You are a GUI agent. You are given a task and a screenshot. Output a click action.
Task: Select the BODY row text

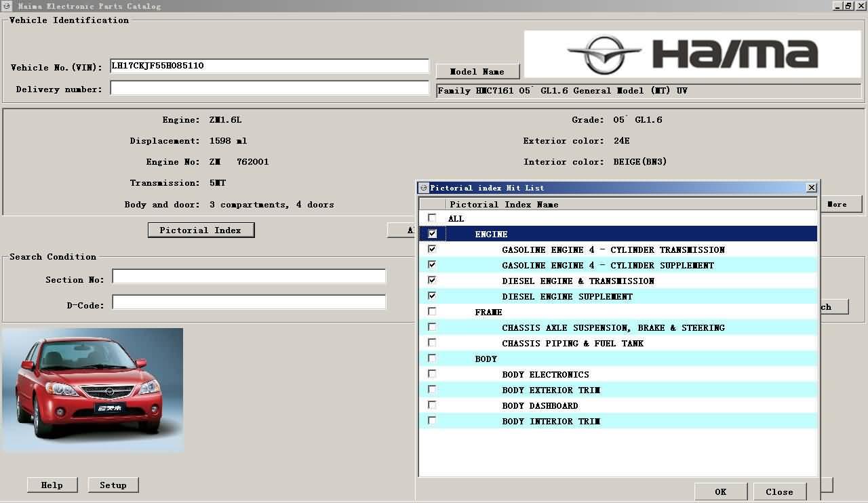[x=486, y=359]
